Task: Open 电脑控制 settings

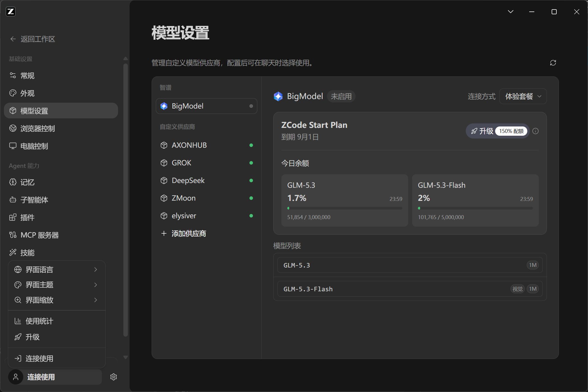Action: click(x=61, y=146)
